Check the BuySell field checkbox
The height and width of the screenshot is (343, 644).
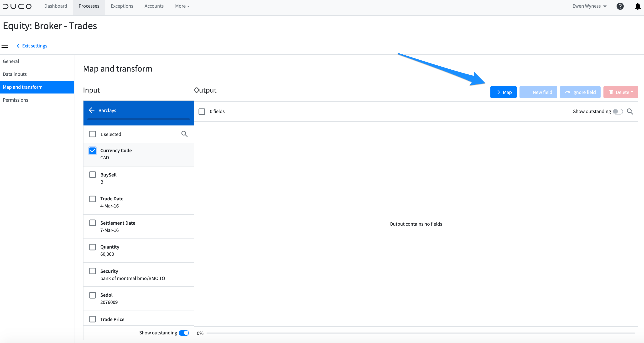[93, 175]
